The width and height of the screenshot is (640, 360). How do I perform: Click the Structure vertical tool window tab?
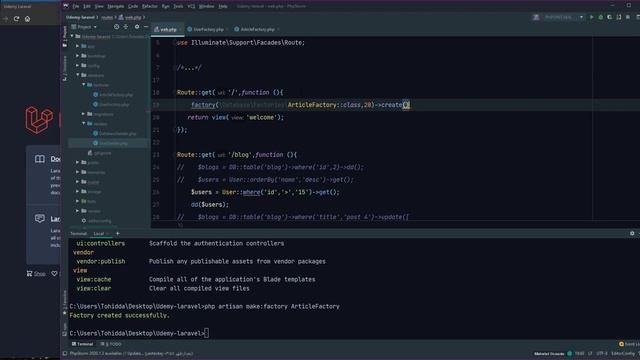pos(64,68)
